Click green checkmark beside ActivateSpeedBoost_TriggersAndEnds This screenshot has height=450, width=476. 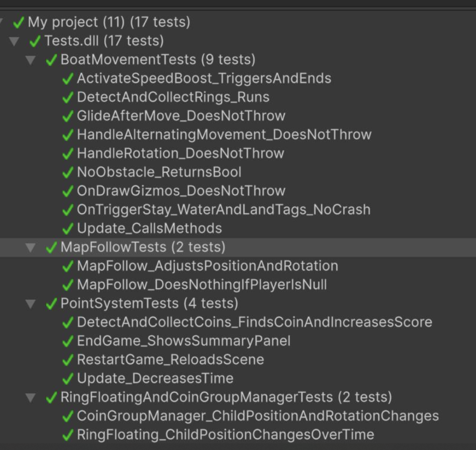tap(68, 78)
